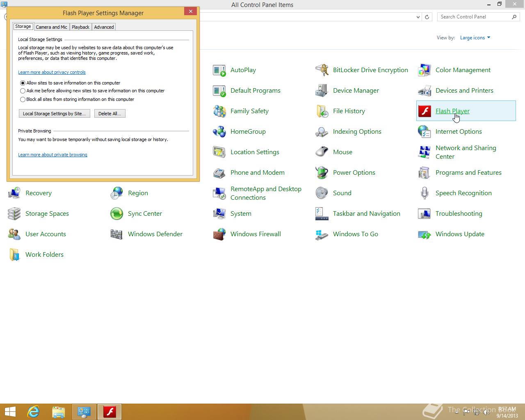Click the Delete All button
The image size is (525, 420).
[110, 114]
